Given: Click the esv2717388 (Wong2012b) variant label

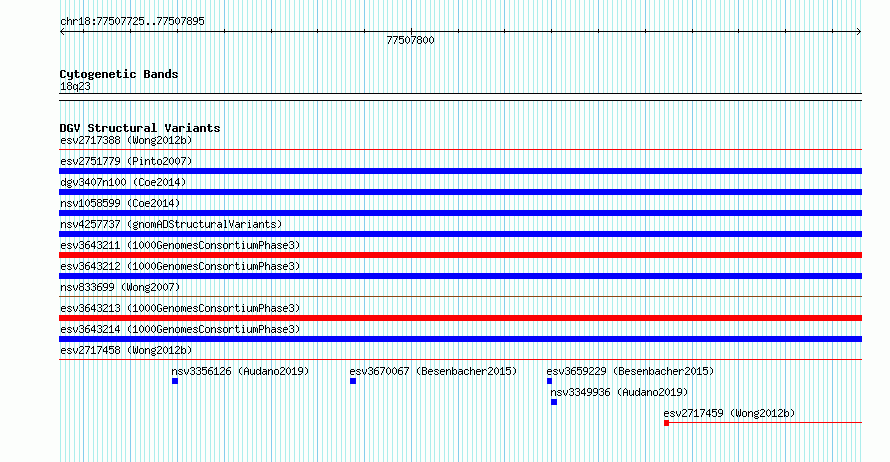Looking at the screenshot, I should pyautogui.click(x=126, y=140).
